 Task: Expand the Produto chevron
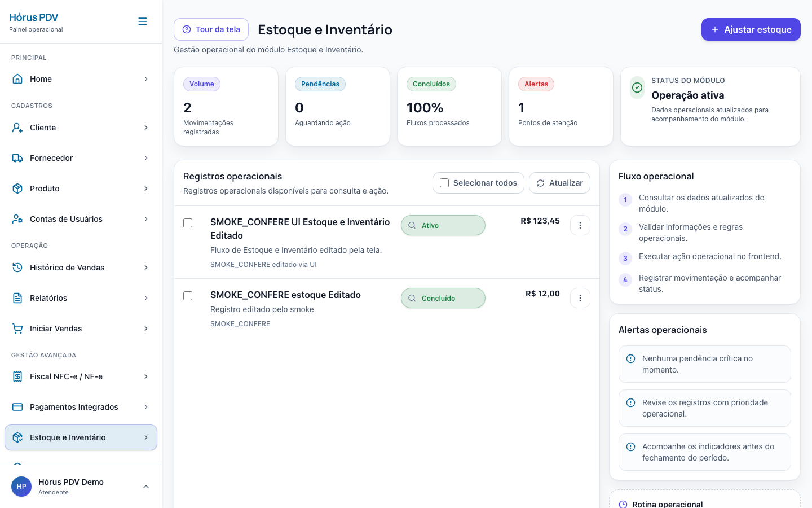(146, 189)
